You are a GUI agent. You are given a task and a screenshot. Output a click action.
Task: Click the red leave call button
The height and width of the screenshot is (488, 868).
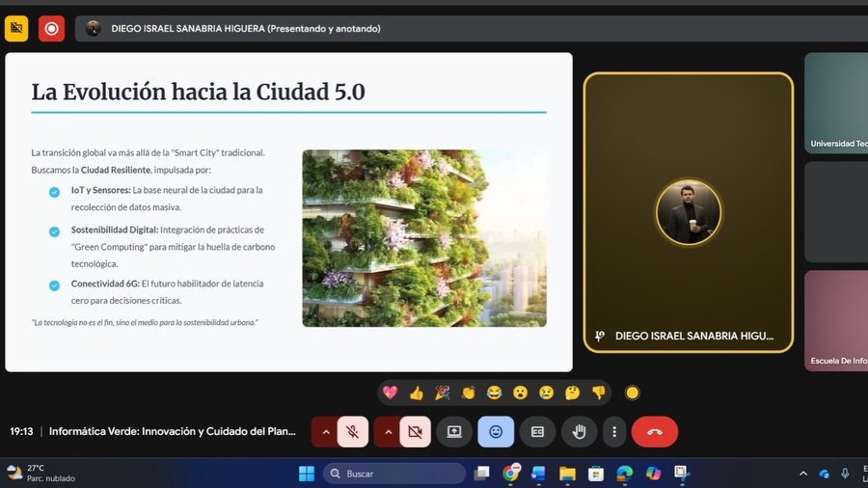(x=655, y=432)
